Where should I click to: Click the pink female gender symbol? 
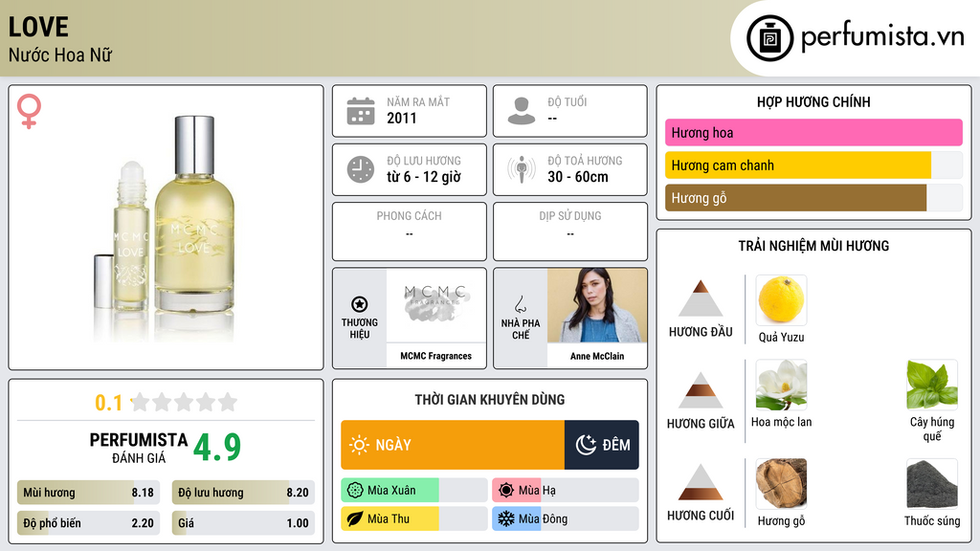click(x=29, y=111)
